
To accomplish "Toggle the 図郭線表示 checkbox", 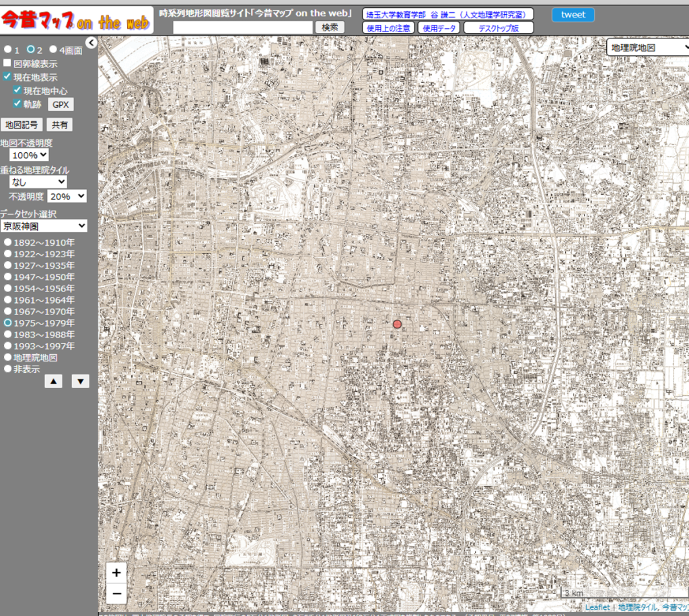I will tap(7, 64).
